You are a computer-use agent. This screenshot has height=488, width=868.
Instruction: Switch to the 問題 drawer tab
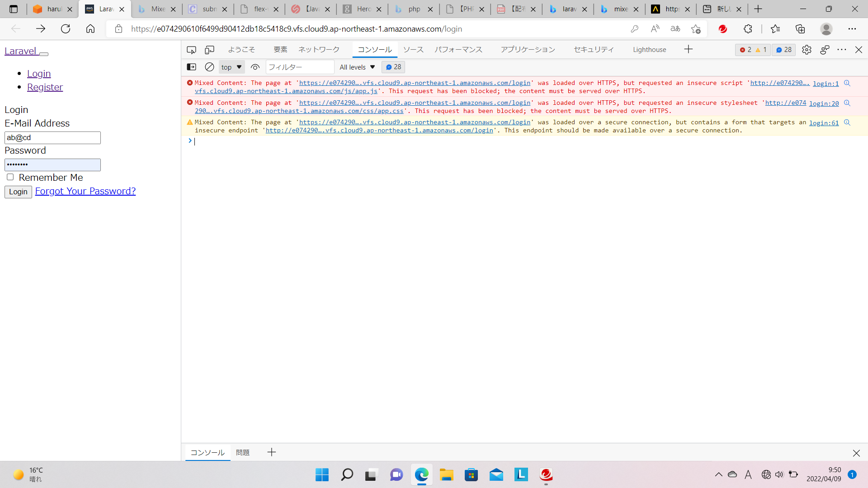pyautogui.click(x=243, y=452)
